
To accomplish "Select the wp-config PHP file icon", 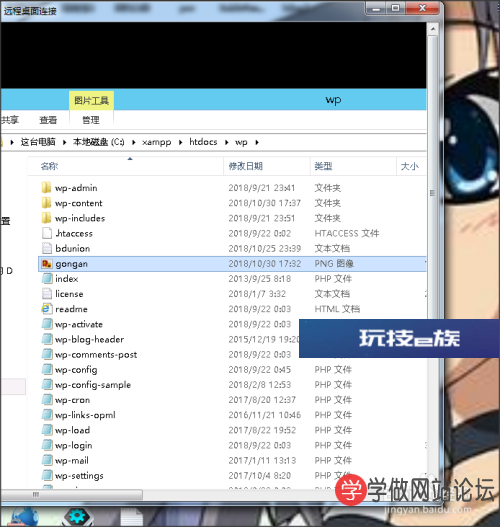I will tap(47, 369).
